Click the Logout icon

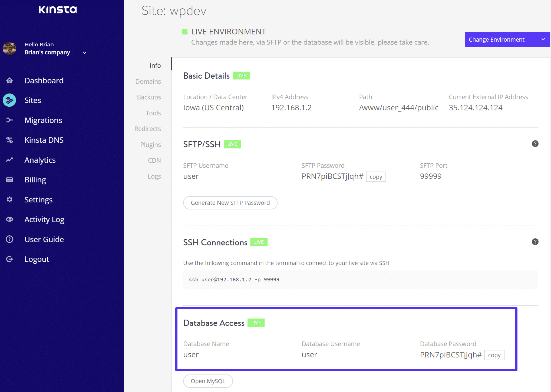pos(9,259)
